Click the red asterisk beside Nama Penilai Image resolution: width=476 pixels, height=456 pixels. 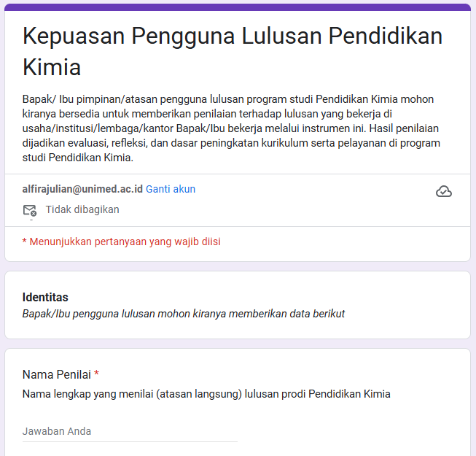coord(96,374)
